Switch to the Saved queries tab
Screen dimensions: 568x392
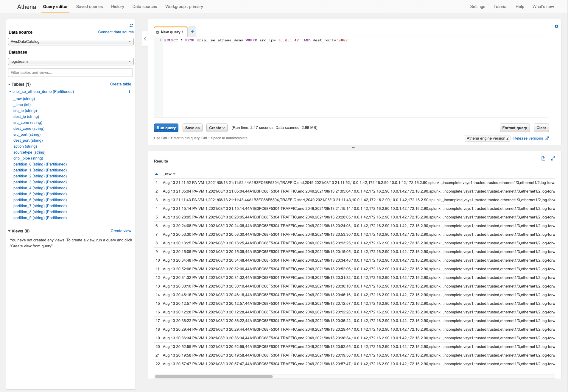point(89,7)
